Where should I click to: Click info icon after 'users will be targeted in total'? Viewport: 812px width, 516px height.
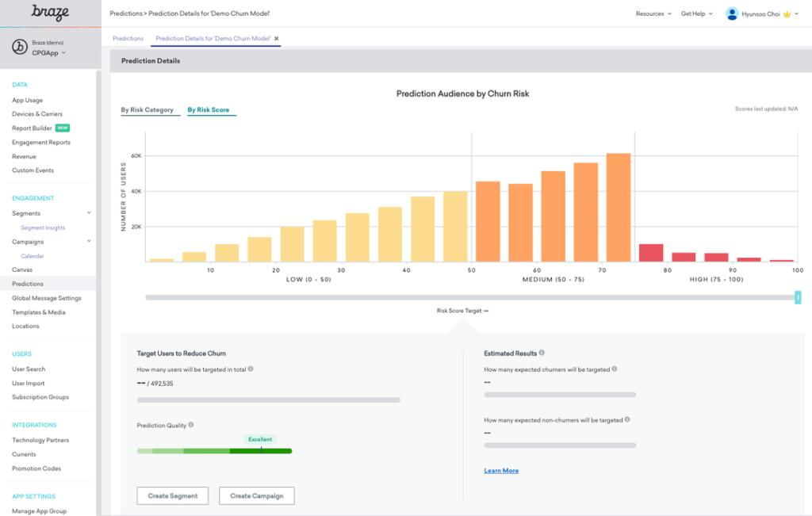(x=251, y=369)
